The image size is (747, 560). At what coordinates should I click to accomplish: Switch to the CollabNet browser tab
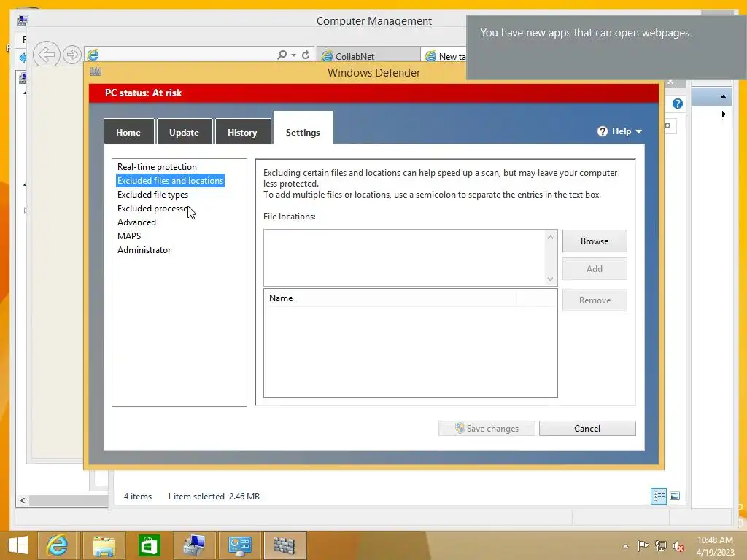pyautogui.click(x=368, y=56)
